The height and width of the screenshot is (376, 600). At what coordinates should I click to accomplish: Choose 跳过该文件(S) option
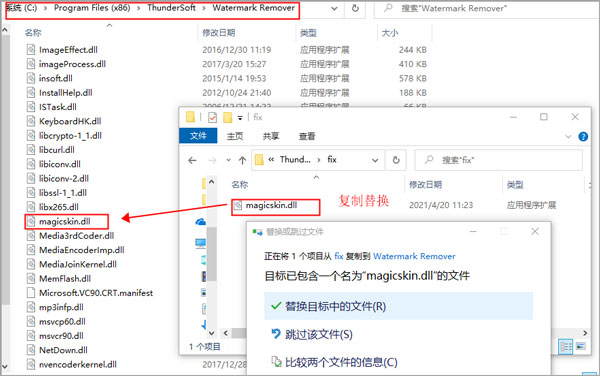click(x=318, y=334)
